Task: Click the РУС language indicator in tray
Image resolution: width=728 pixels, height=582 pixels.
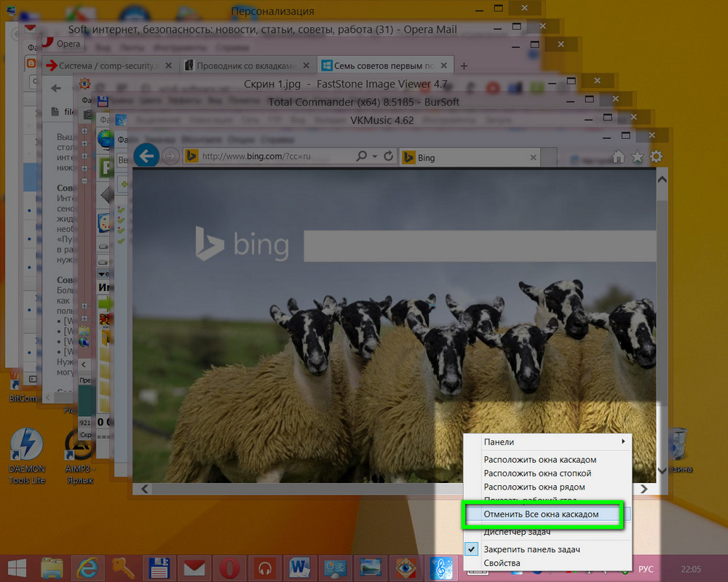Action: 646,569
